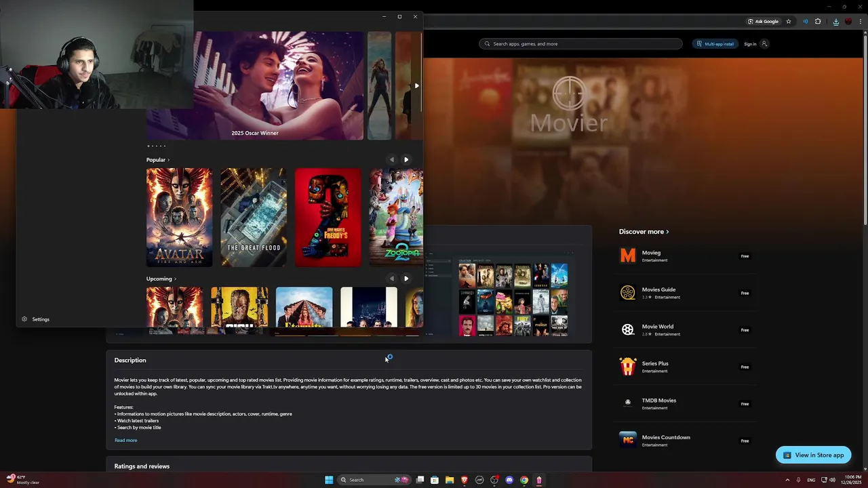Screen dimensions: 868x488
Task: Open The Great Flood poster
Action: click(254, 218)
